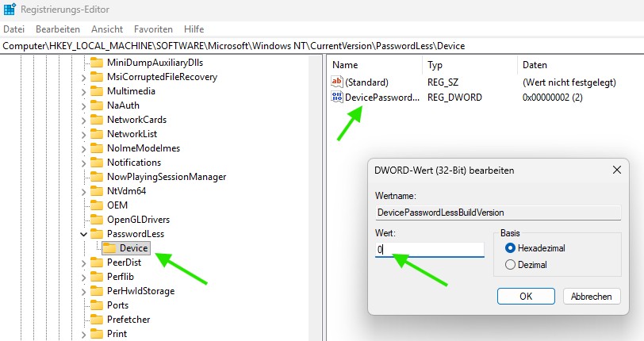Expand the Notifications tree node
Viewport: 644px width, 341px height.
point(84,163)
